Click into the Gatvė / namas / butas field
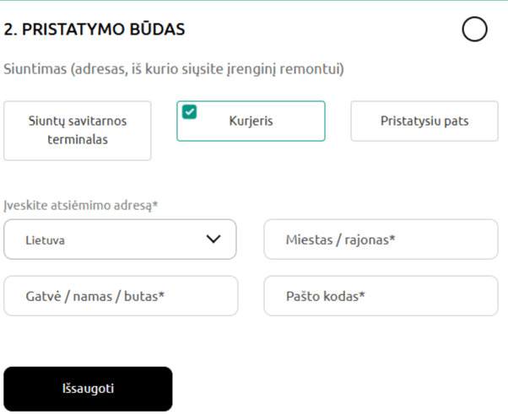The width and height of the screenshot is (508, 420). coord(121,296)
